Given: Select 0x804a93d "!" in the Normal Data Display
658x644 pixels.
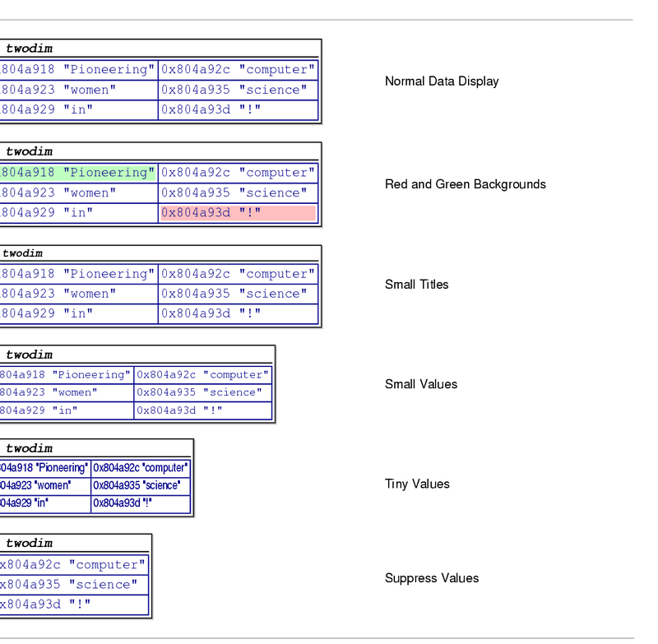Looking at the screenshot, I should coord(238,110).
